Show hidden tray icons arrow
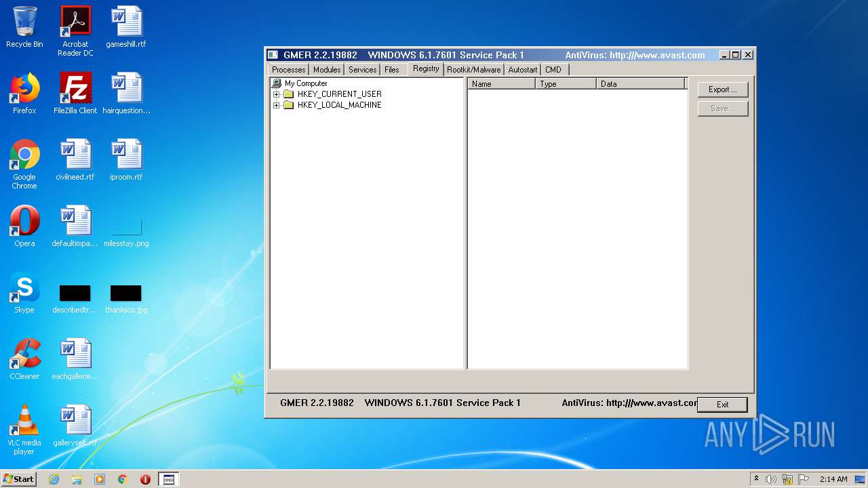The height and width of the screenshot is (488, 868). (x=756, y=479)
